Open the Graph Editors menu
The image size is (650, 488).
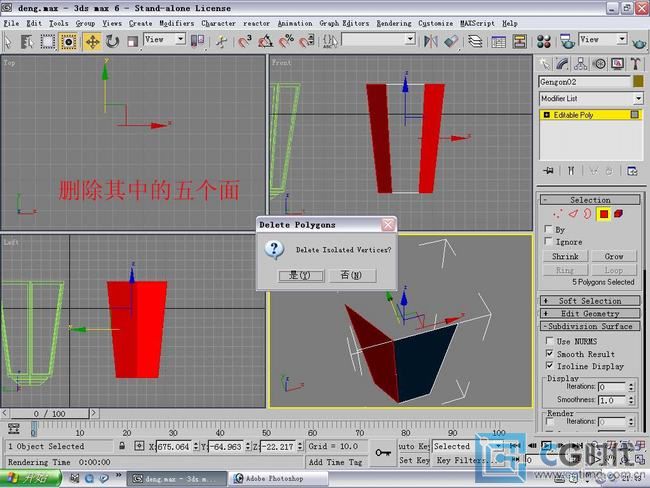click(x=344, y=23)
